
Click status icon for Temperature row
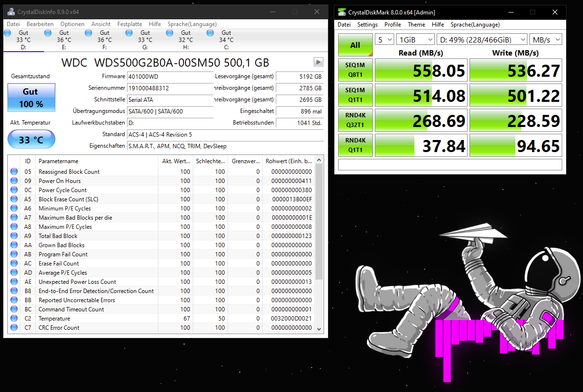[14, 319]
